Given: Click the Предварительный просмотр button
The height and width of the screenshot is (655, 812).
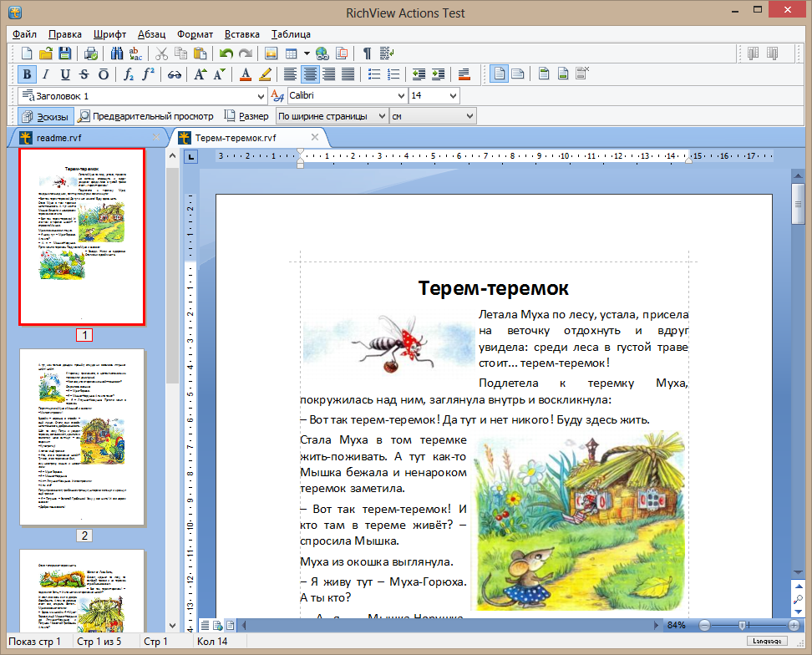Looking at the screenshot, I should [146, 116].
